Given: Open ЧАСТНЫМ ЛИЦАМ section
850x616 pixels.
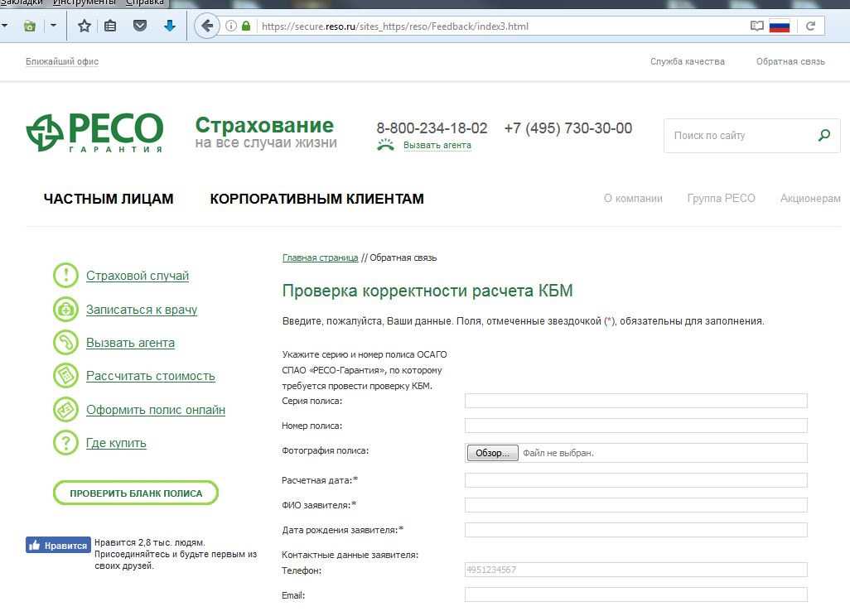Looking at the screenshot, I should pyautogui.click(x=109, y=199).
